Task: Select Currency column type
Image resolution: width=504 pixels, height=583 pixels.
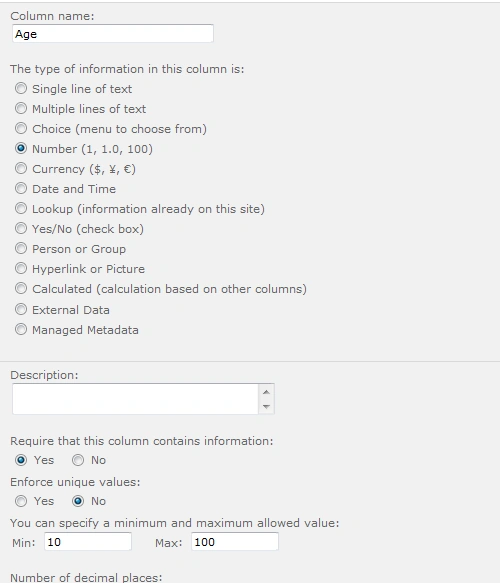Action: [x=21, y=169]
